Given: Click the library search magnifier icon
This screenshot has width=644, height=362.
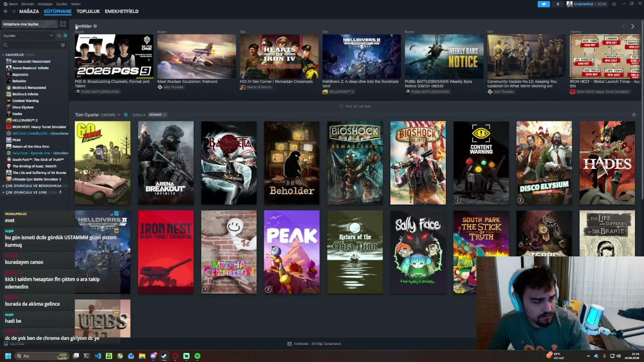Looking at the screenshot, I should pos(6,45).
